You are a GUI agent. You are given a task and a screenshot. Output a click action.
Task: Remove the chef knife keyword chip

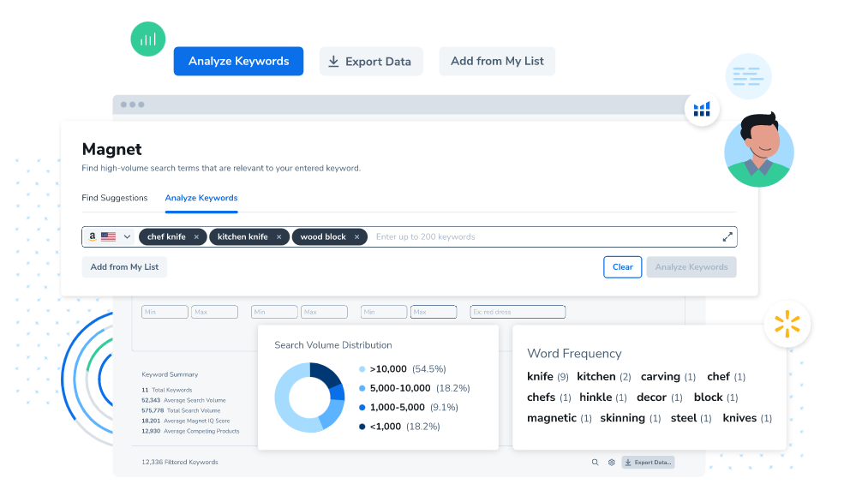click(x=196, y=237)
